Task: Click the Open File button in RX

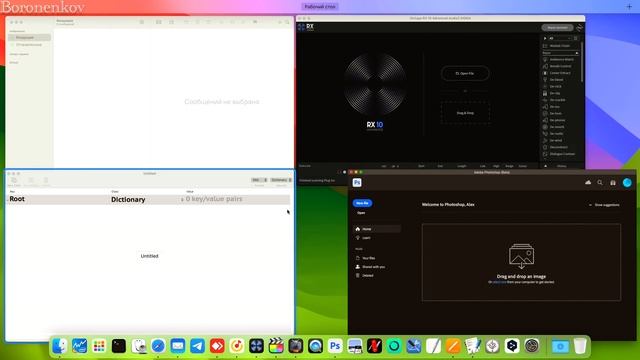Action: 465,73
